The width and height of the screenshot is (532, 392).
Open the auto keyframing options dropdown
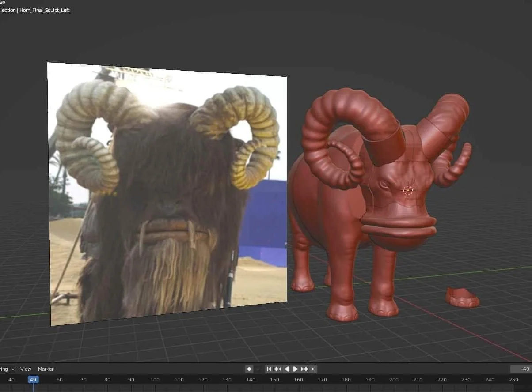[x=258, y=369]
